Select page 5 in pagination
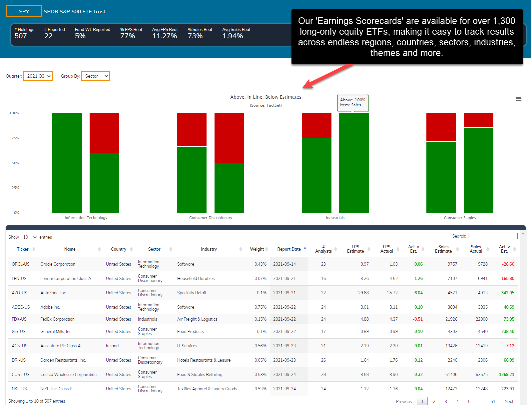The height and width of the screenshot is (405, 532). [x=469, y=401]
